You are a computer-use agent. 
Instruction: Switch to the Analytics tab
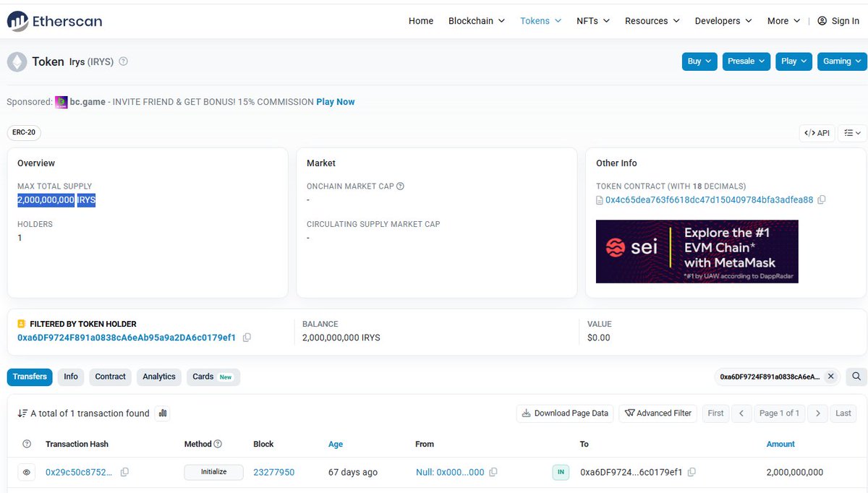[159, 377]
